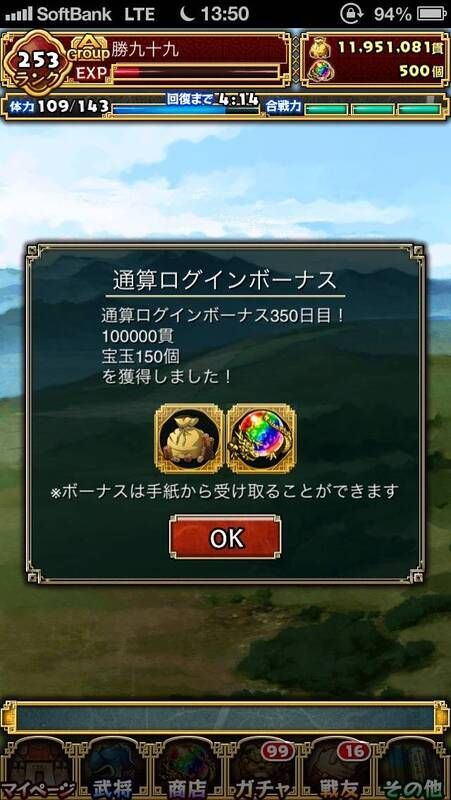Screen dimensions: 451x800
Task: Click the 合戦力 battle power gauge
Action: [372, 109]
